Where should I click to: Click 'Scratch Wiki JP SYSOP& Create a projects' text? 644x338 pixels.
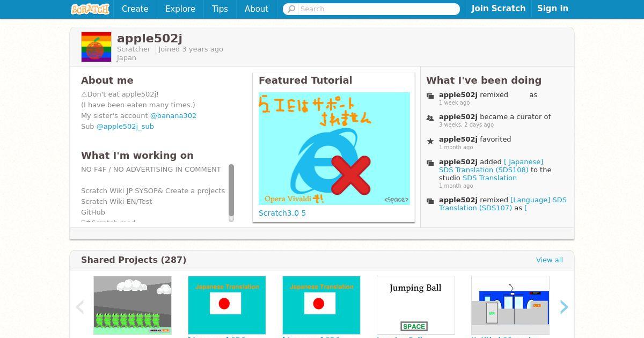click(x=153, y=191)
